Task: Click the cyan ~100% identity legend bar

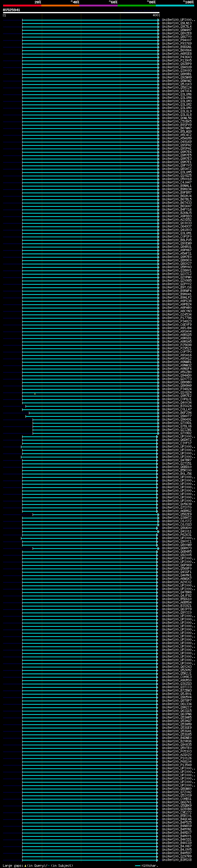Action: [175, 6]
